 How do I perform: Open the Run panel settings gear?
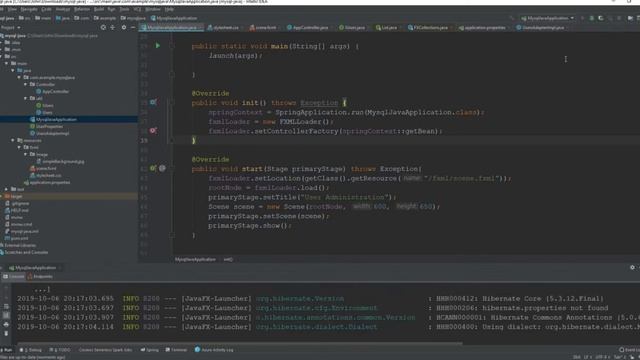pos(632,267)
